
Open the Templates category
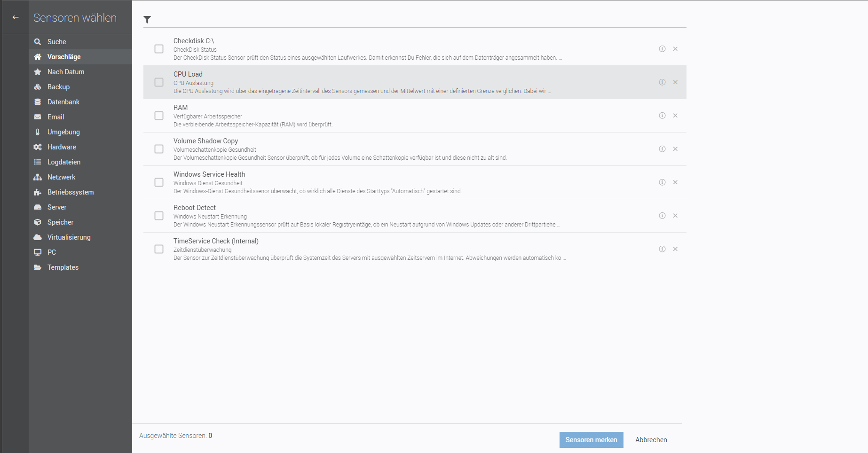63,267
